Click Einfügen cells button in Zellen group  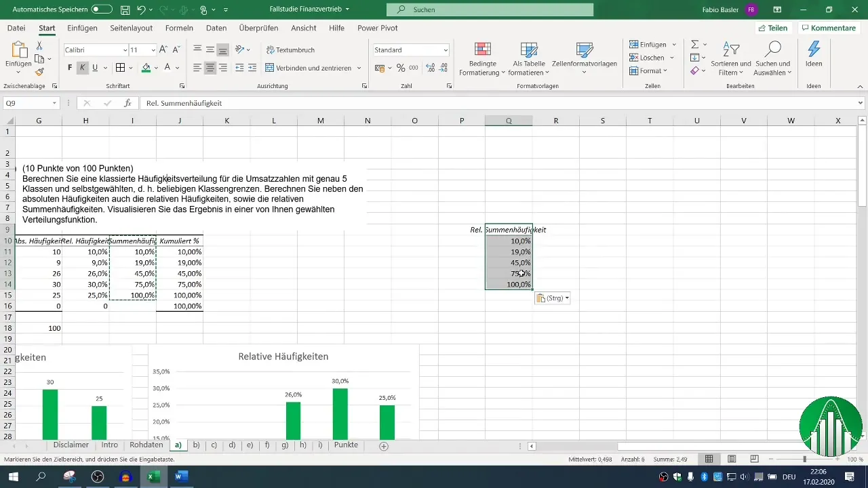tap(648, 44)
